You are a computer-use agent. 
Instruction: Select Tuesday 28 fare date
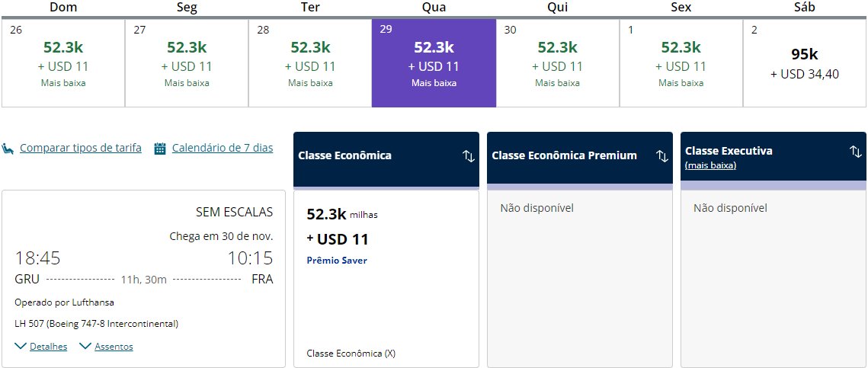tap(310, 63)
